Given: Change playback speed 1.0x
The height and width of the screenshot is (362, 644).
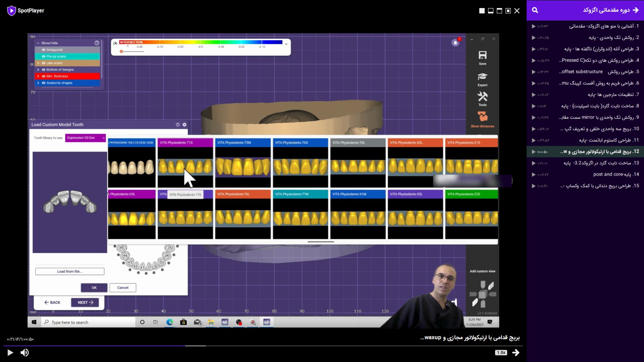Looking at the screenshot, I should [501, 353].
